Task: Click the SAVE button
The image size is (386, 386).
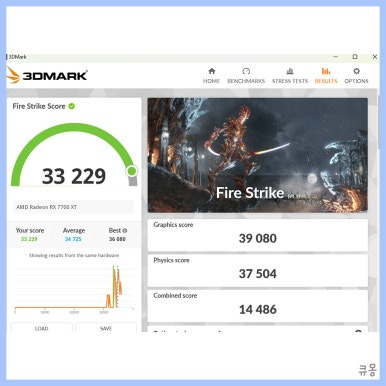Action: tap(106, 328)
